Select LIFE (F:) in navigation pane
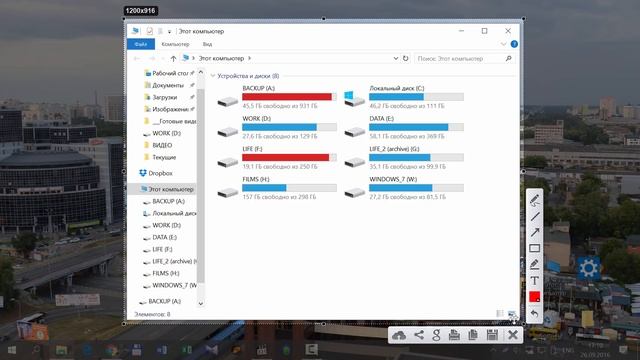The height and width of the screenshot is (360, 640). [162, 249]
